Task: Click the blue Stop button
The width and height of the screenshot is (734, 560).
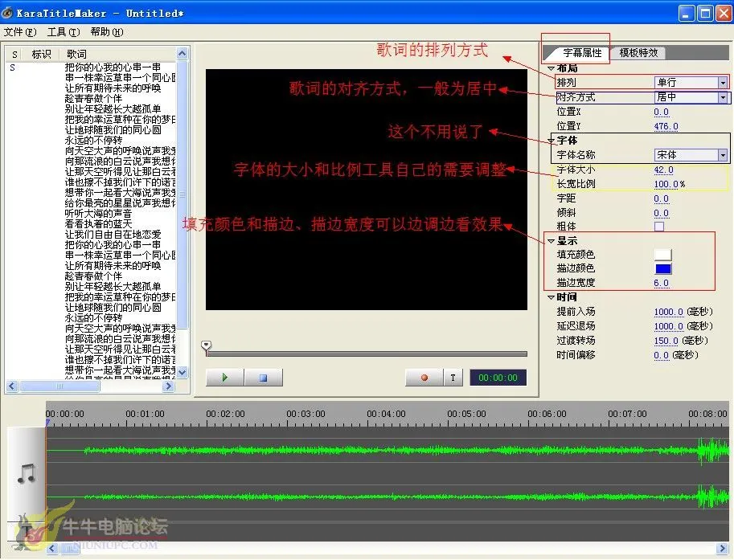Action: pyautogui.click(x=262, y=378)
